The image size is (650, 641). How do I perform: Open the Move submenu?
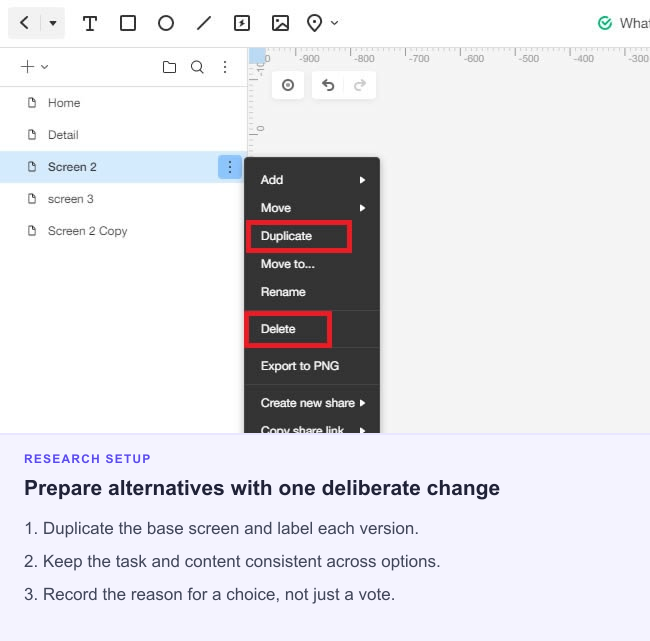pos(312,208)
